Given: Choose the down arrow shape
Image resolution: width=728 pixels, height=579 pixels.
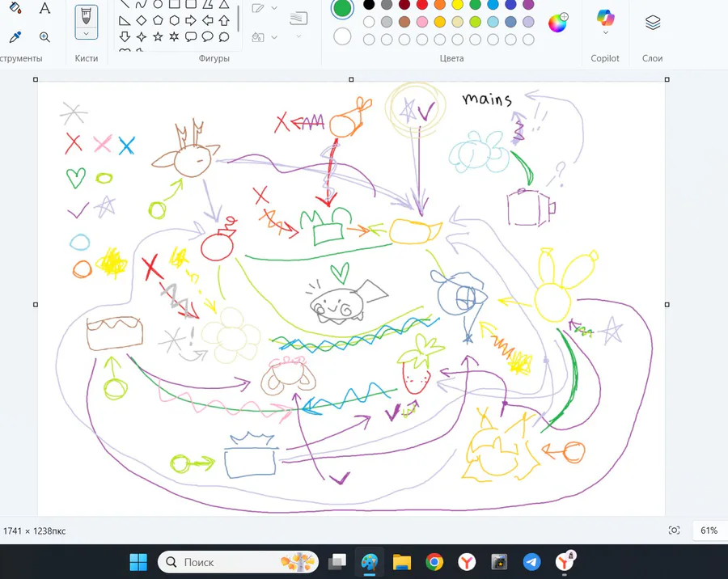Looking at the screenshot, I should pos(125,36).
